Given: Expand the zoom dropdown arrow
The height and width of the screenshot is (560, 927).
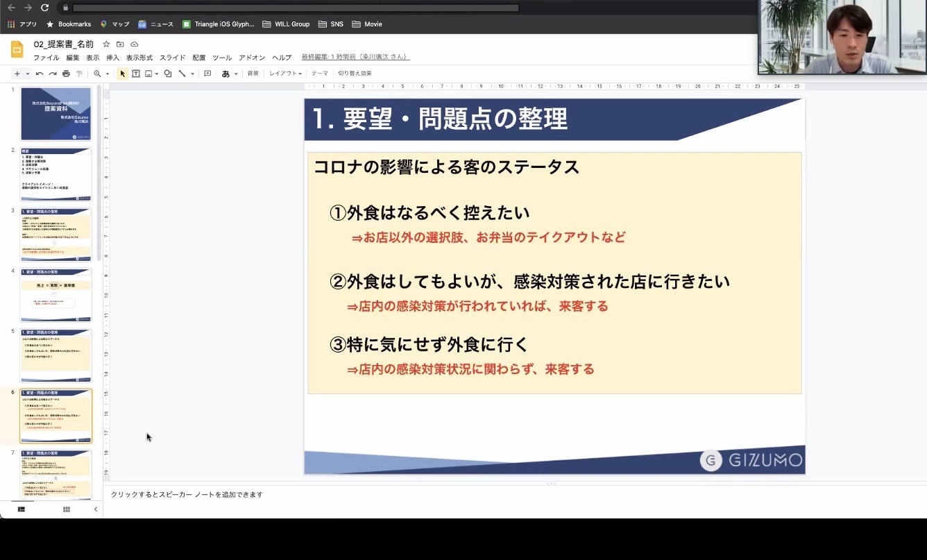Looking at the screenshot, I should [x=107, y=74].
